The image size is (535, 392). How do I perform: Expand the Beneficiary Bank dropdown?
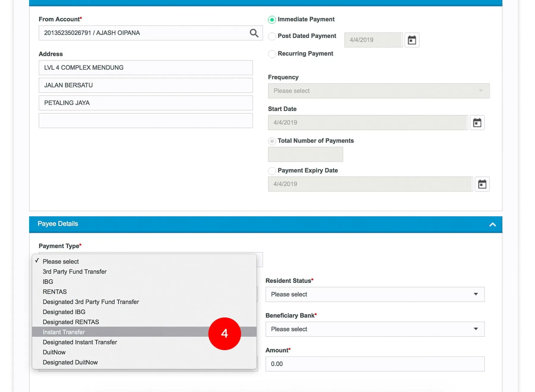[x=374, y=329]
